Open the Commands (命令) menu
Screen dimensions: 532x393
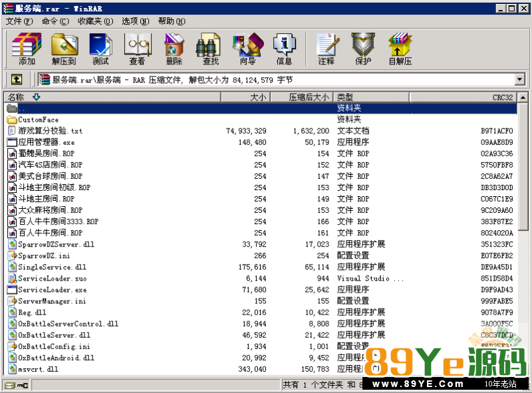(x=55, y=21)
